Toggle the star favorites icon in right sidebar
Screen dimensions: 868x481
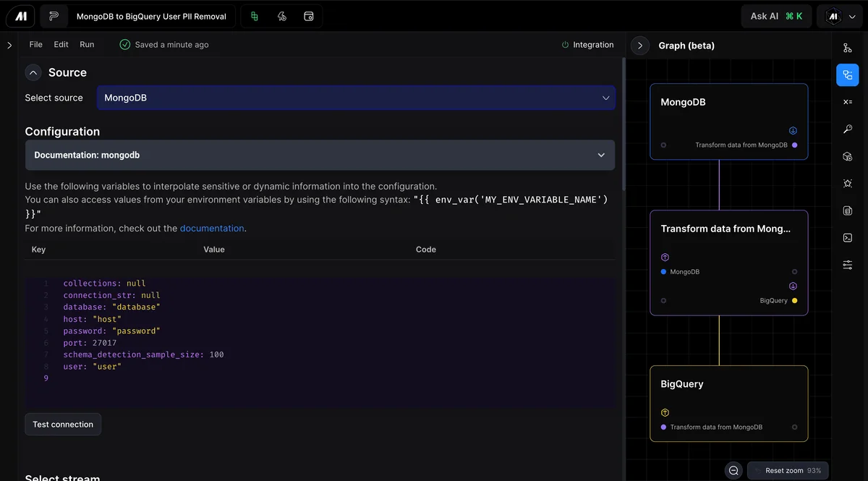click(x=847, y=183)
